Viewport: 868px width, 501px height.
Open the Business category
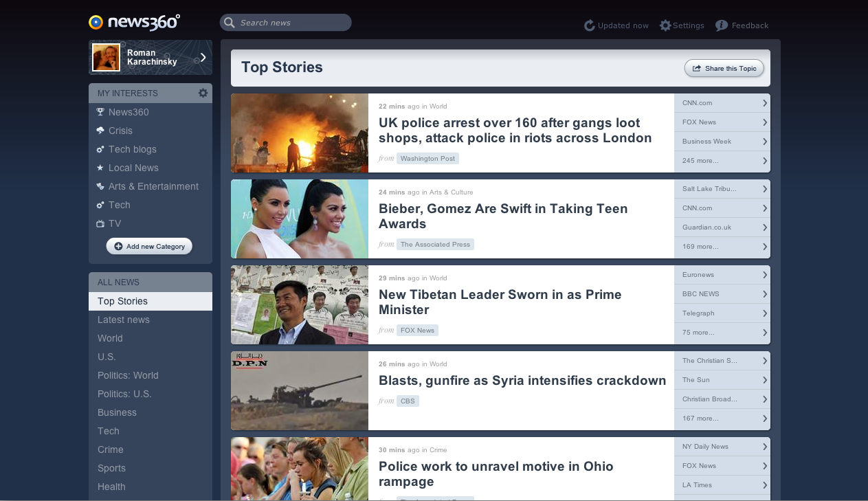pos(151,412)
